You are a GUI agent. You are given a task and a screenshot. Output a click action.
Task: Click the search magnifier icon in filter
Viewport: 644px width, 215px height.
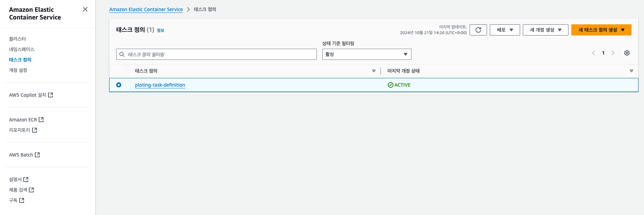[122, 54]
